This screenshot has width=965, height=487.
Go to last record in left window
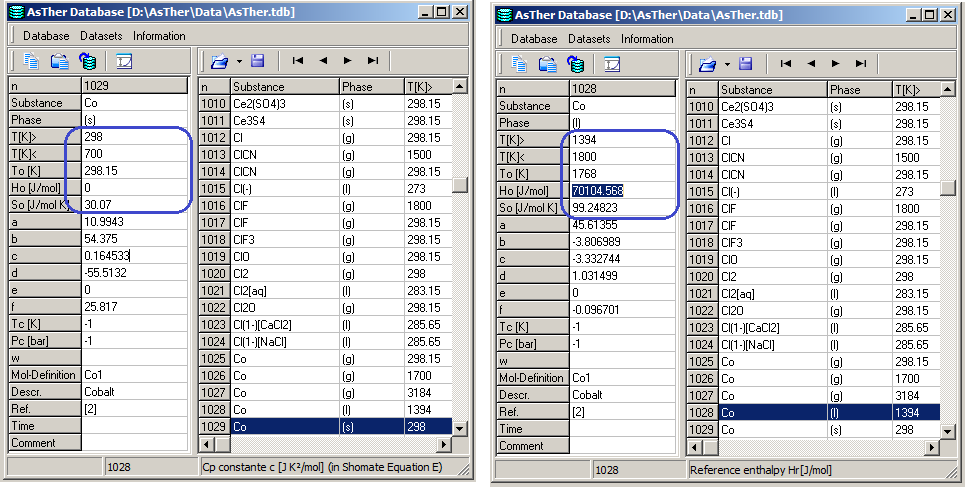[372, 60]
